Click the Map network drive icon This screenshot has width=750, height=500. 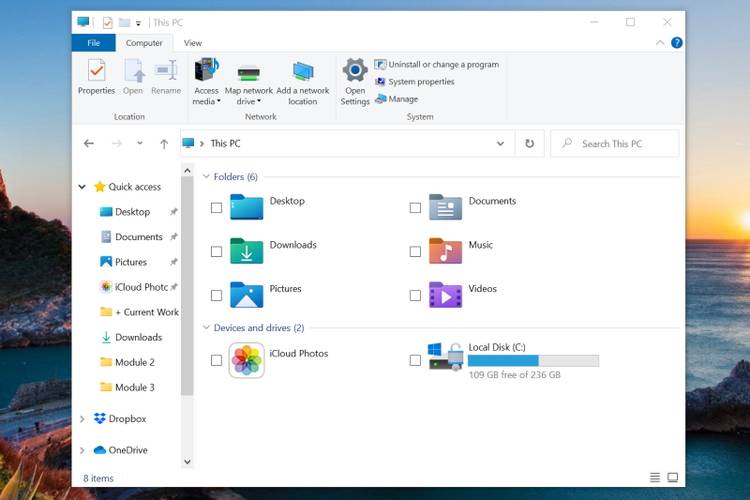coord(249,71)
